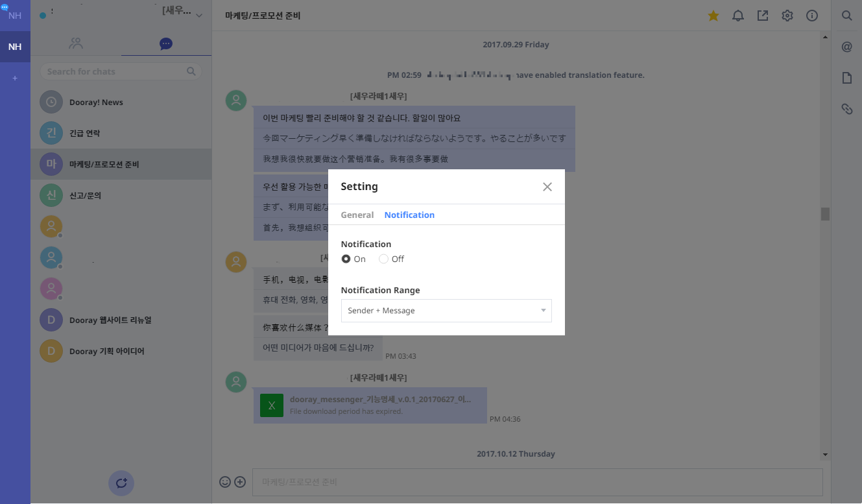This screenshot has height=504, width=862.
Task: Show chat room info icon
Action: pyautogui.click(x=812, y=16)
